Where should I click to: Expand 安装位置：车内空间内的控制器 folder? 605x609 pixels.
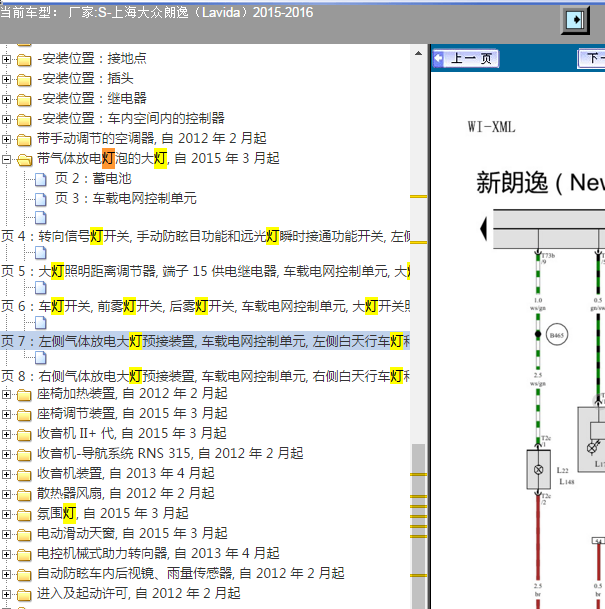(6, 119)
